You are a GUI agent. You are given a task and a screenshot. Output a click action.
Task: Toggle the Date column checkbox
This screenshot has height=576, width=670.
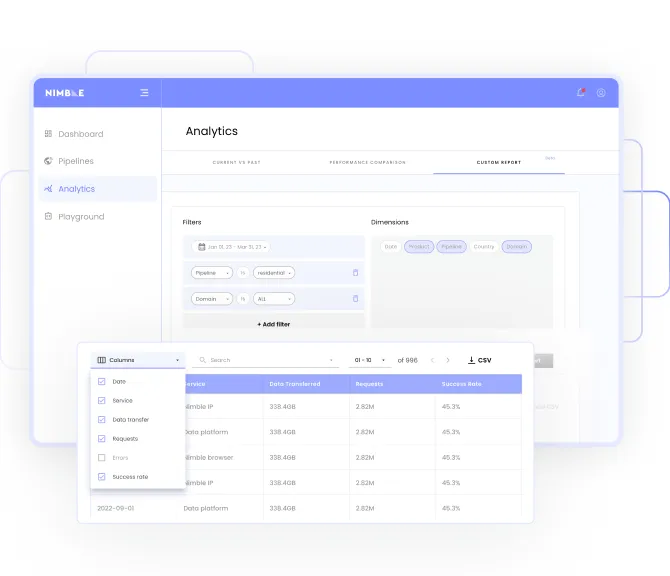pyautogui.click(x=102, y=381)
